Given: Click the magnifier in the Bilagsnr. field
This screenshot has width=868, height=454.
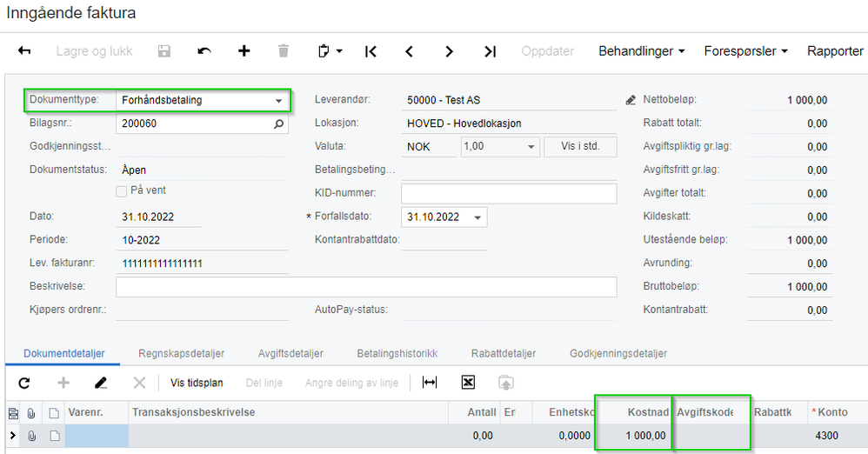Looking at the screenshot, I should click(x=278, y=124).
